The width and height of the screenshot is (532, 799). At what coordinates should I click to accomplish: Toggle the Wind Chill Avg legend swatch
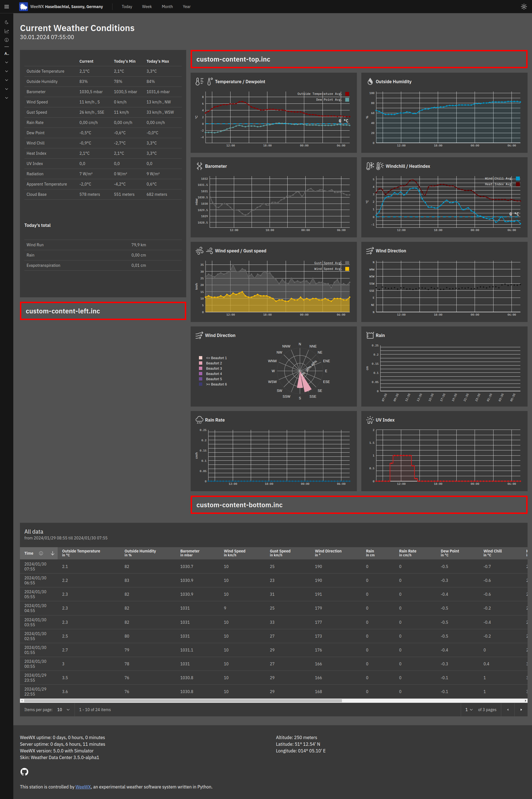(518, 178)
